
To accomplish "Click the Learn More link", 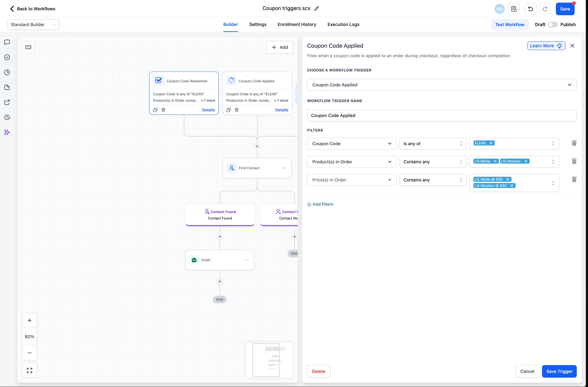I will 546,46.
